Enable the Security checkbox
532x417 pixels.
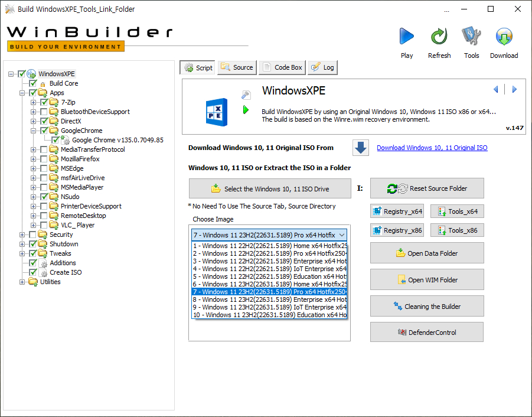(x=32, y=234)
